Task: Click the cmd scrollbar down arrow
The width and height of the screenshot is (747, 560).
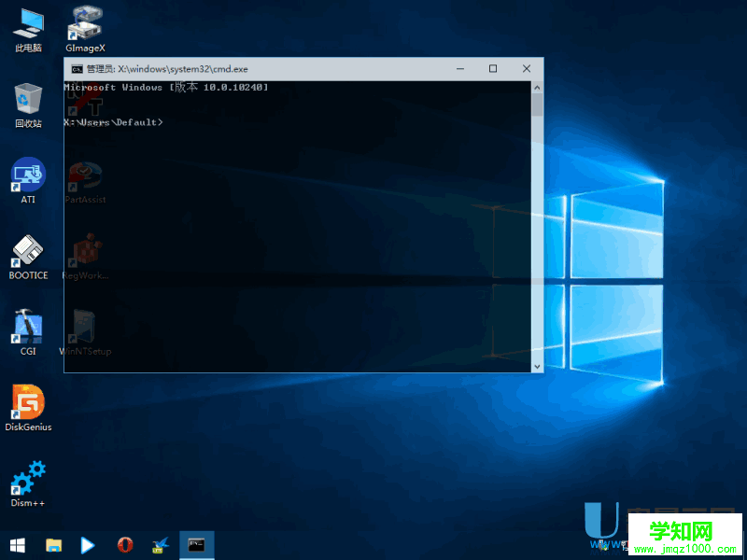Action: click(x=538, y=367)
